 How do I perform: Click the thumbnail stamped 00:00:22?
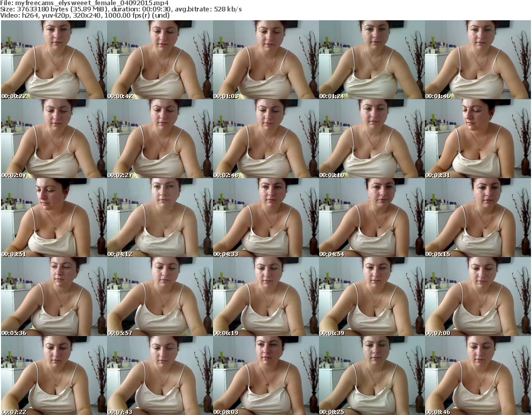54,60
